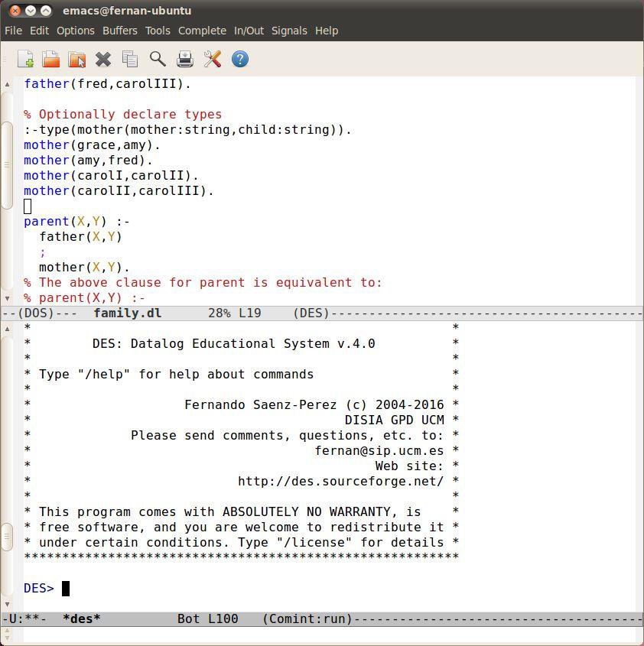The width and height of the screenshot is (644, 646).
Task: Open the In/Out menu
Action: 249,31
